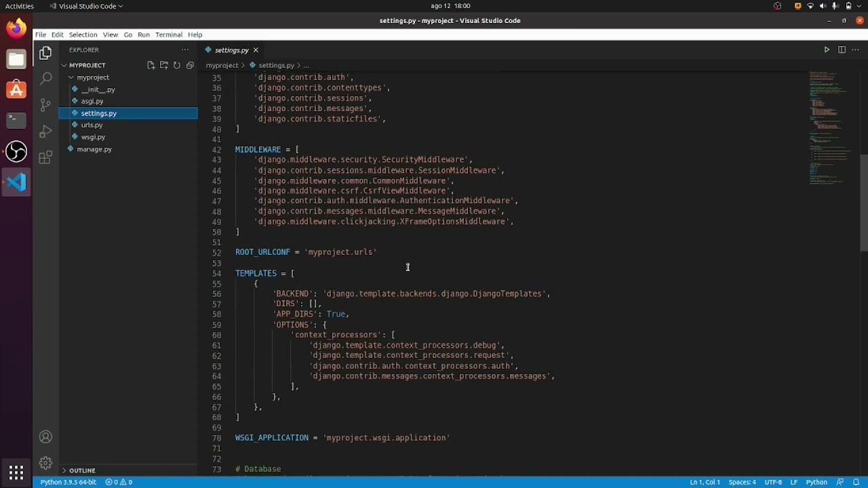Open Explorer views and more actions menu
Image resolution: width=868 pixels, height=488 pixels.
coord(184,49)
